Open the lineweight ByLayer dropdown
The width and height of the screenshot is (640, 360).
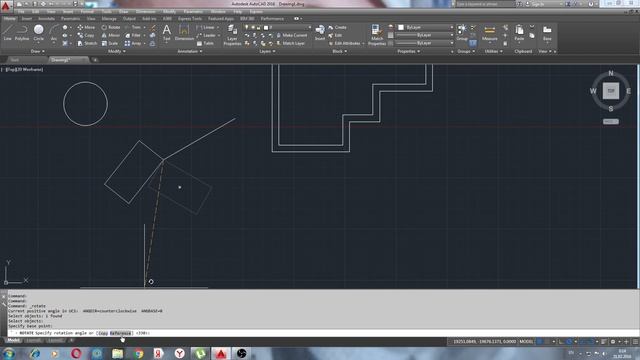(x=425, y=35)
